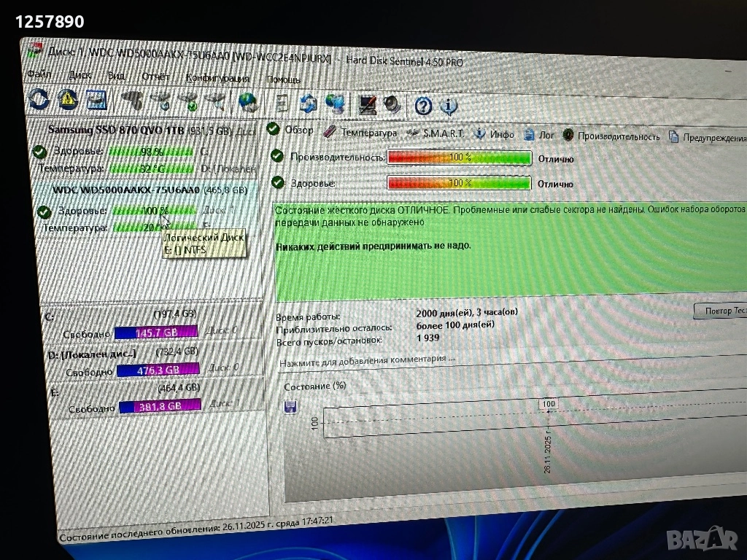Click the plain gray disk test toolbar icon
The image size is (747, 560).
133,101
